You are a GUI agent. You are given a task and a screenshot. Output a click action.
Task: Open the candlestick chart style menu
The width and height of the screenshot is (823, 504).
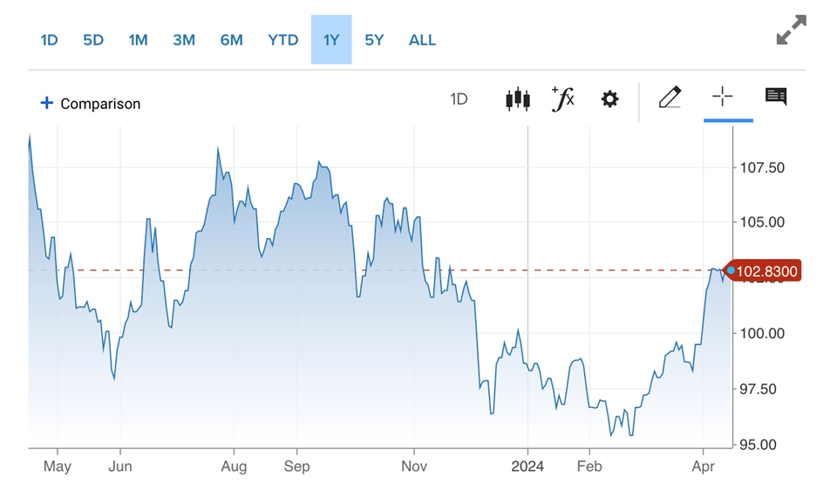click(518, 99)
